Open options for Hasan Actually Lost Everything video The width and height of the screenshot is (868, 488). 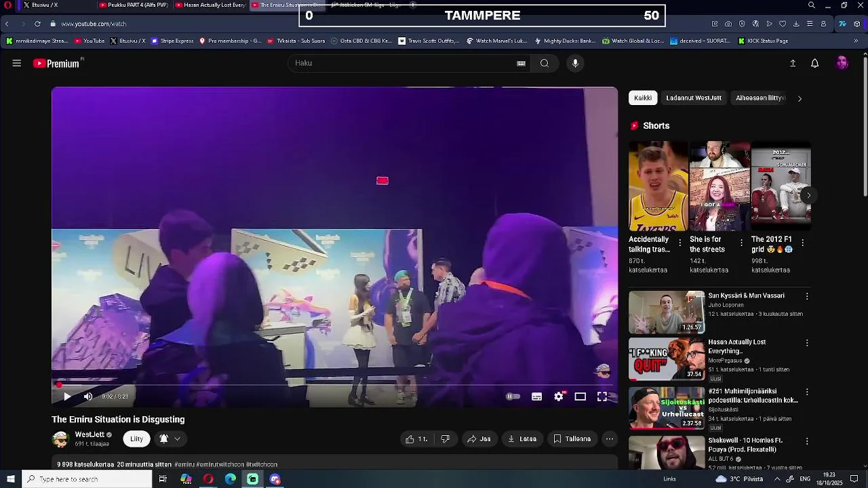[x=807, y=343]
